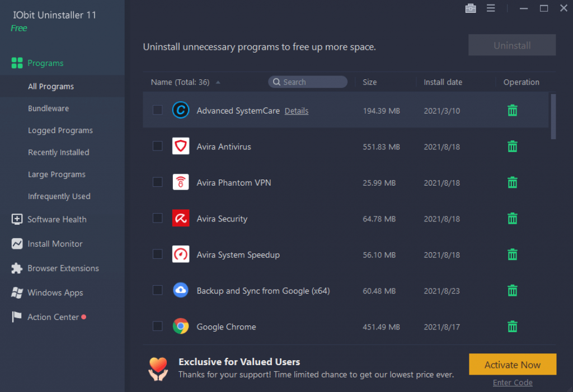Viewport: 573px width, 392px height.
Task: Collapse the Programs sidebar section
Action: [x=45, y=63]
